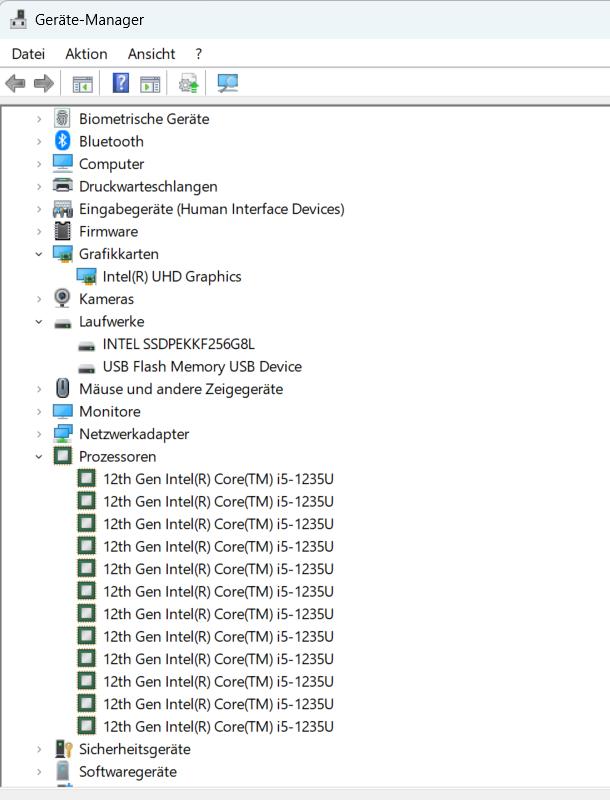Click the Mäuse category mouse icon
The image size is (610, 800).
tap(62, 388)
